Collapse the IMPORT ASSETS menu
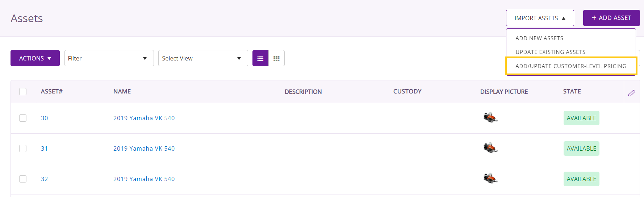This screenshot has height=197, width=644. [540, 18]
